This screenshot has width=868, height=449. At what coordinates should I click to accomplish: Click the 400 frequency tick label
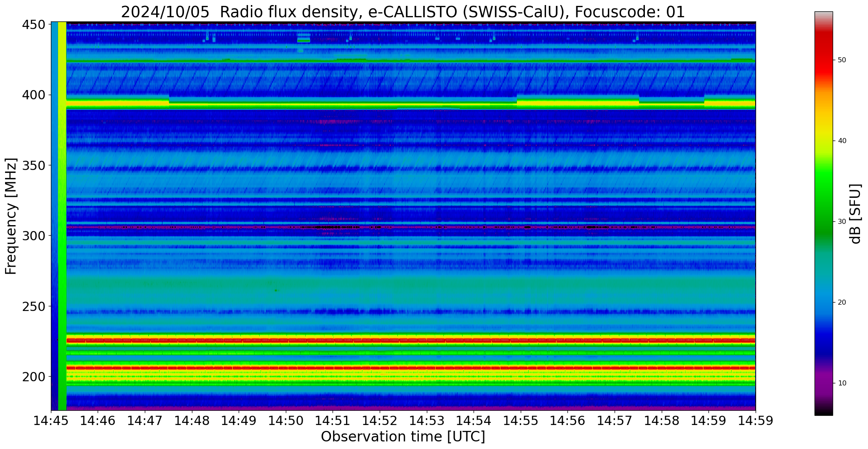click(34, 95)
